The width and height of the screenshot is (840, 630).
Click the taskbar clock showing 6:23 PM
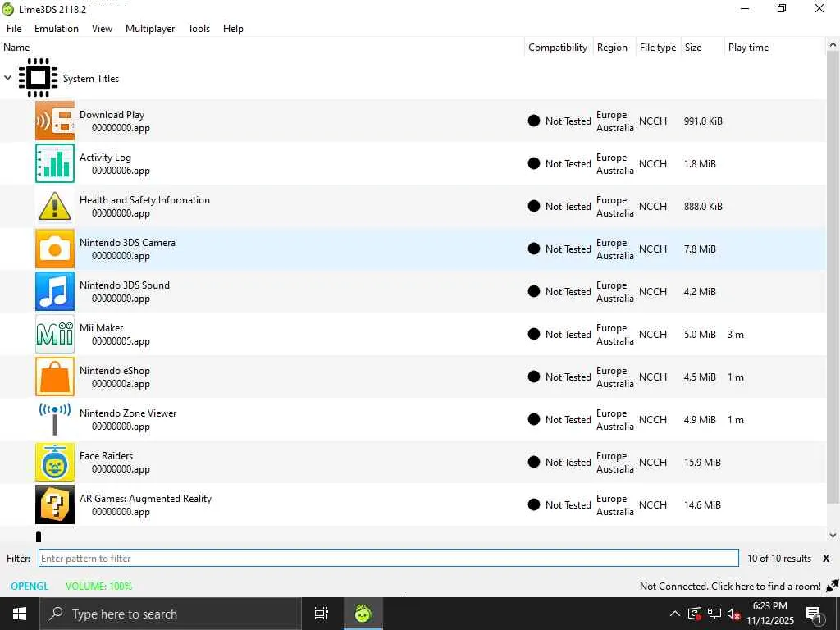769,614
